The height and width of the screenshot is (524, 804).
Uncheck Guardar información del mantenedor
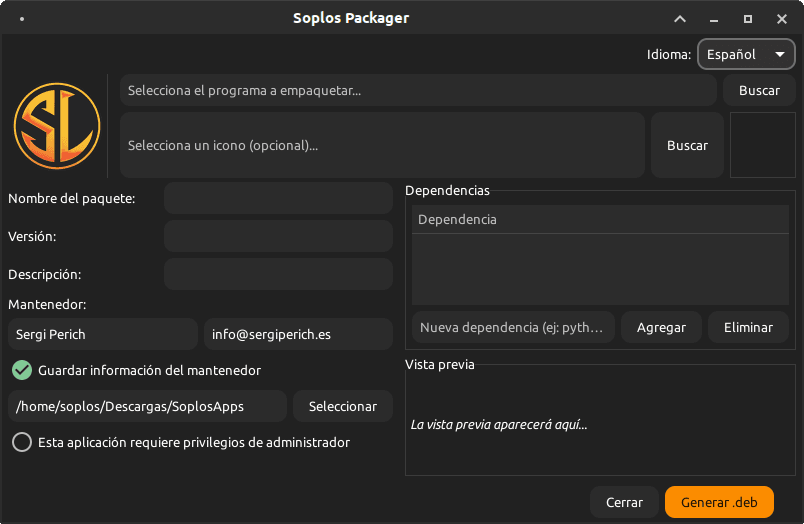[22, 370]
